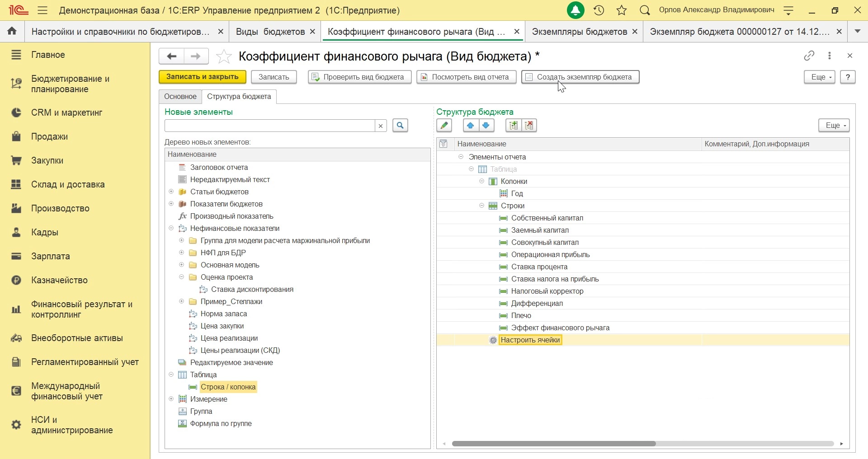The image size is (868, 459).
Task: Open the notifications bell icon
Action: 576,10
